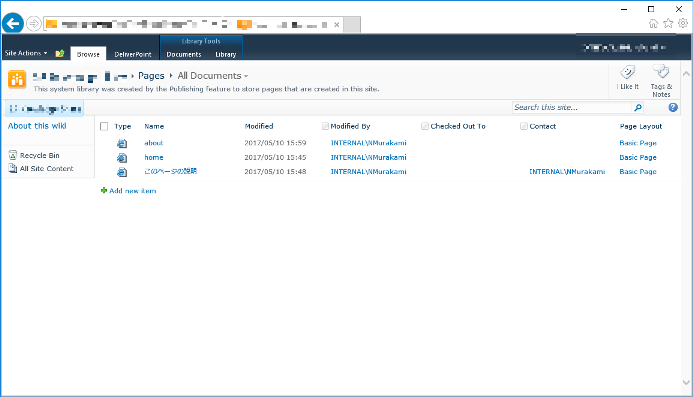Open the Japanese-titled page link
Screen dimensions: 693x397
171,172
